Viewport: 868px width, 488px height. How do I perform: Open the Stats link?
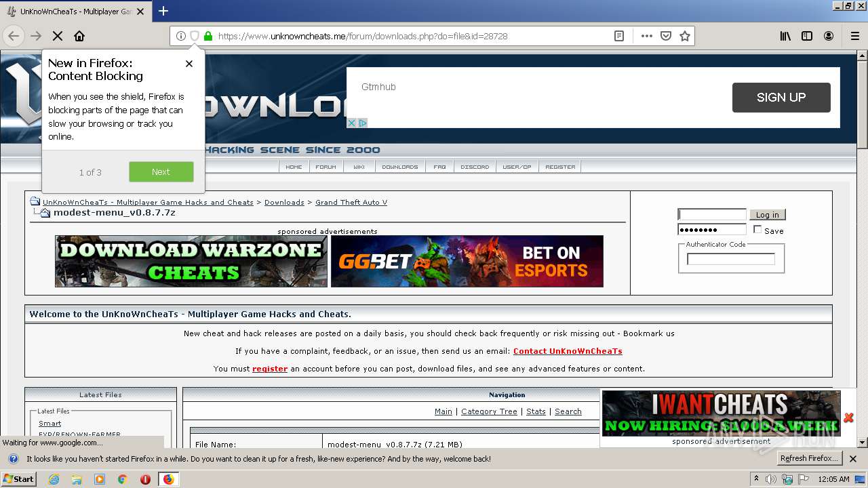click(536, 411)
